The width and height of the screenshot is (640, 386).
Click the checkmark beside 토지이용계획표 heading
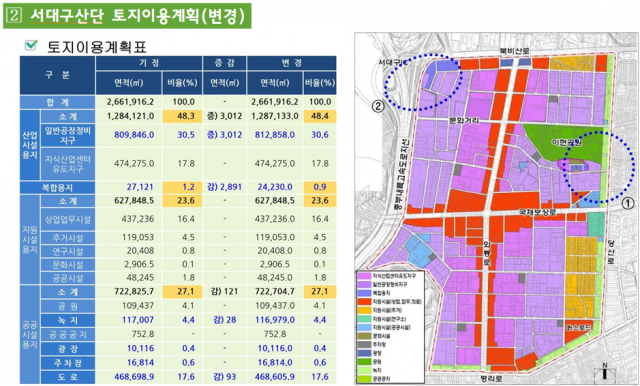pyautogui.click(x=31, y=44)
